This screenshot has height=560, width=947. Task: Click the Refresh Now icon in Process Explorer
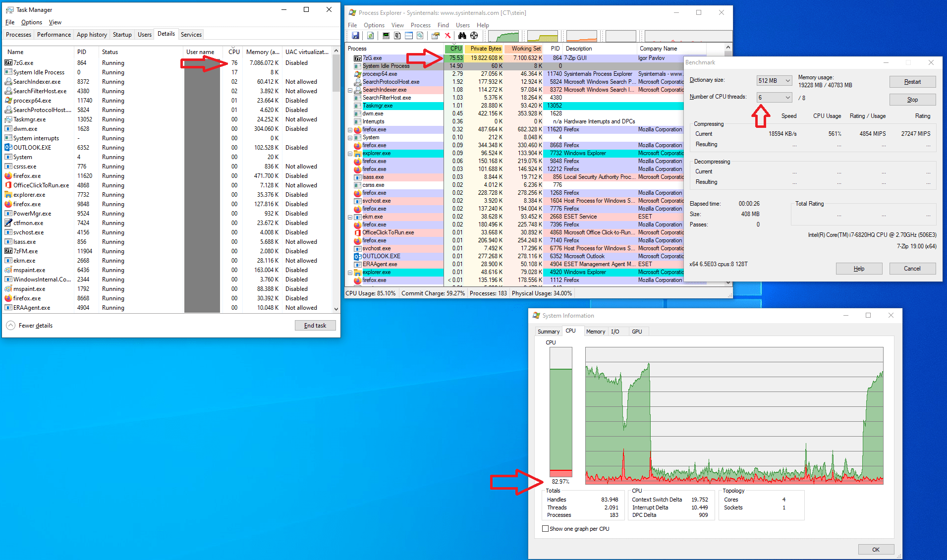click(370, 36)
